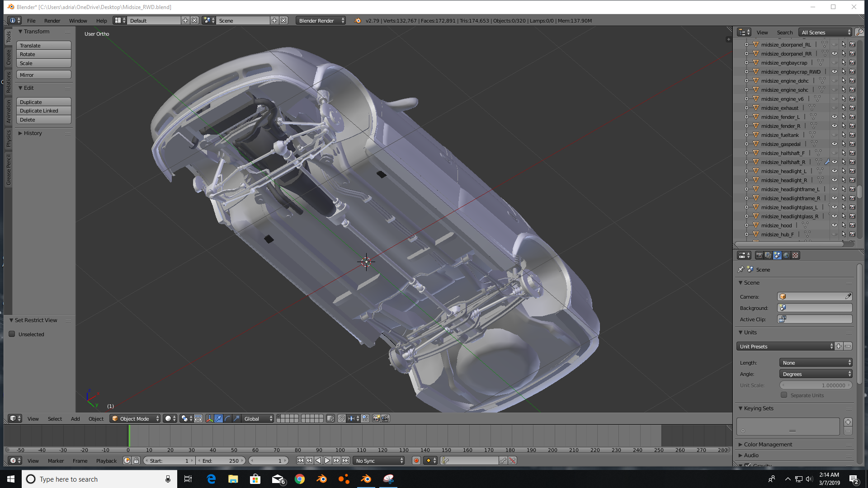Click the red auto-keyframe record button
Viewport: 868px width, 488px height.
click(x=416, y=460)
